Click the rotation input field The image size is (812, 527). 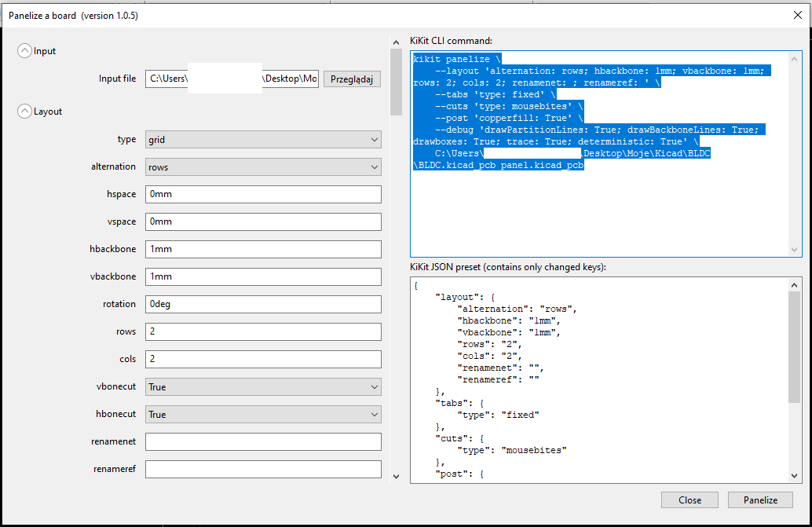(263, 304)
